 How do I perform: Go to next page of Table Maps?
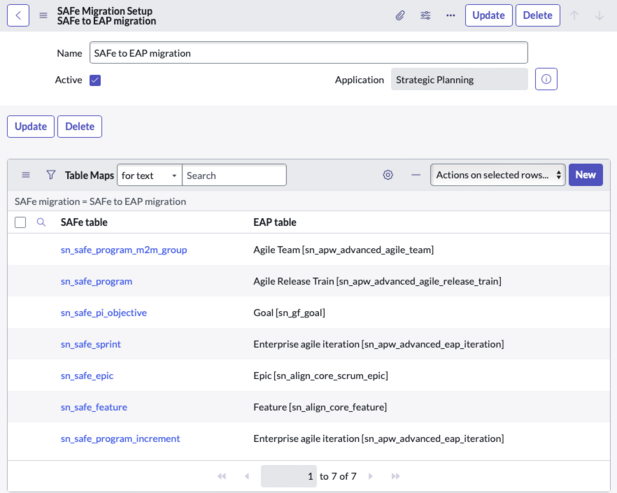[370, 476]
